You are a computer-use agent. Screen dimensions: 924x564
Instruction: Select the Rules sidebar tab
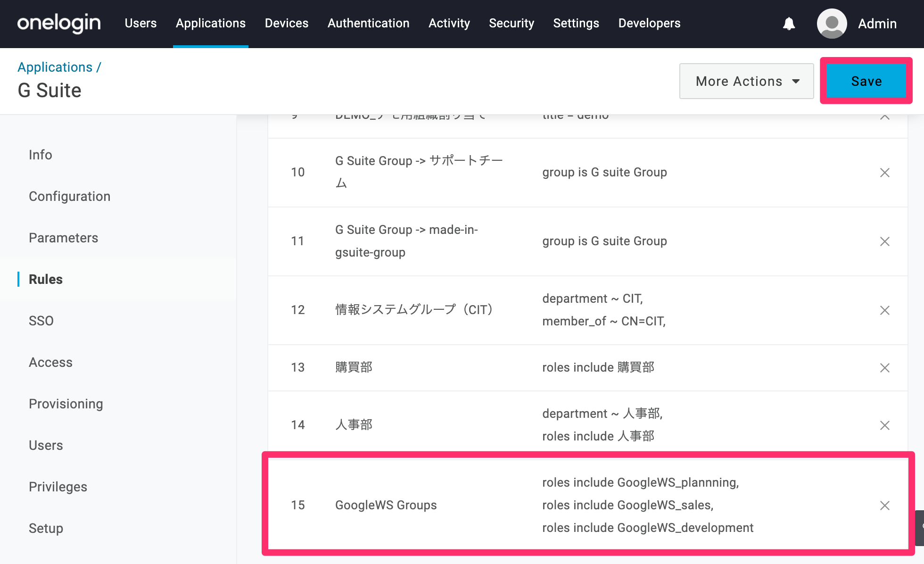coord(46,279)
